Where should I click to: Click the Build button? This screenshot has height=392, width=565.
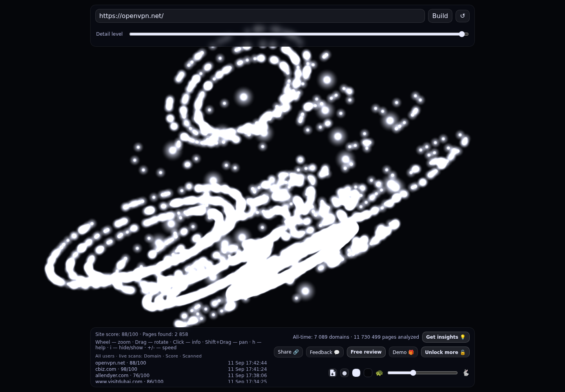pyautogui.click(x=440, y=16)
